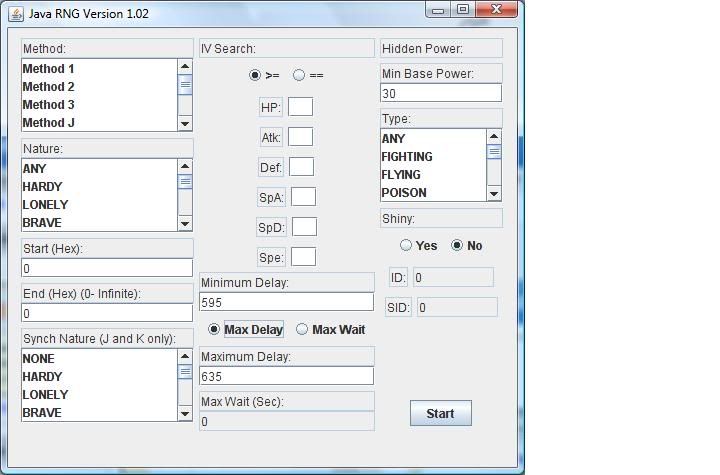Click the Spe IV input box
The height and width of the screenshot is (475, 720).
303,257
